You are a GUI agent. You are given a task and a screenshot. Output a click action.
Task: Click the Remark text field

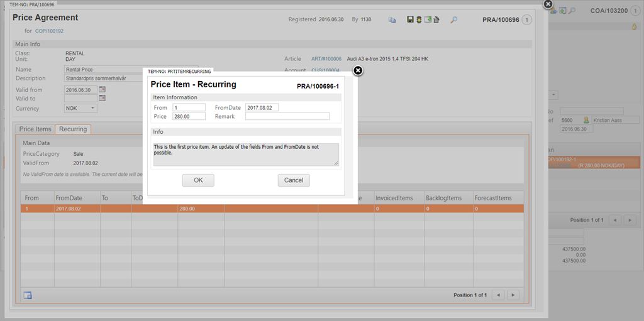tap(287, 116)
